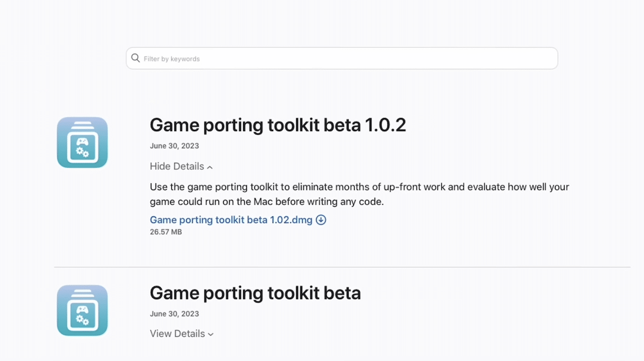644x361 pixels.
Task: Click the Game porting toolkit beta 1.0.2 app icon
Action: pos(82,142)
